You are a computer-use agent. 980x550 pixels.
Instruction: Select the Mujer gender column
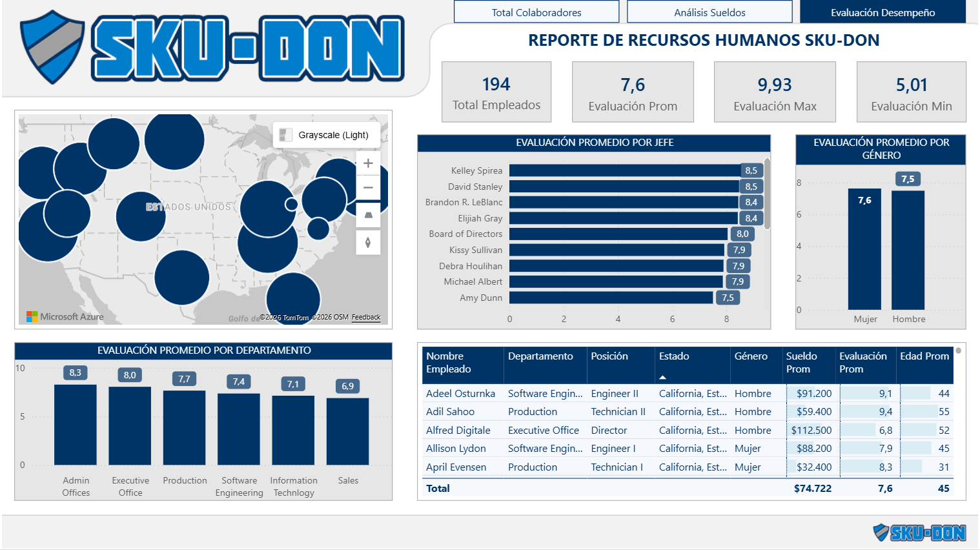pyautogui.click(x=864, y=249)
